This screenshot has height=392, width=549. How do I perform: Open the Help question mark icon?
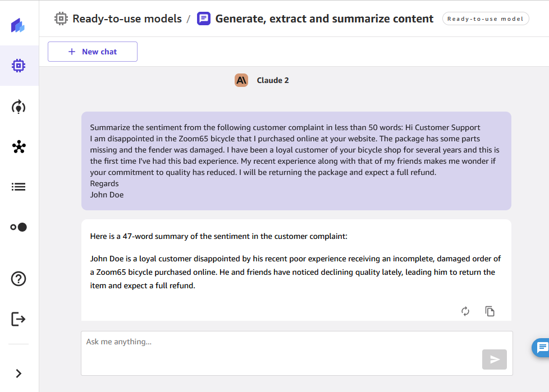19,279
